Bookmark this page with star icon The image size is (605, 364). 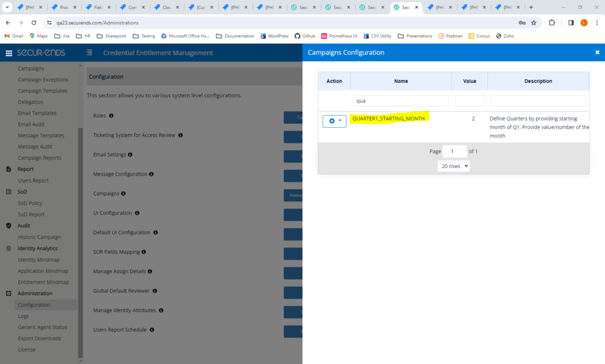tap(534, 23)
